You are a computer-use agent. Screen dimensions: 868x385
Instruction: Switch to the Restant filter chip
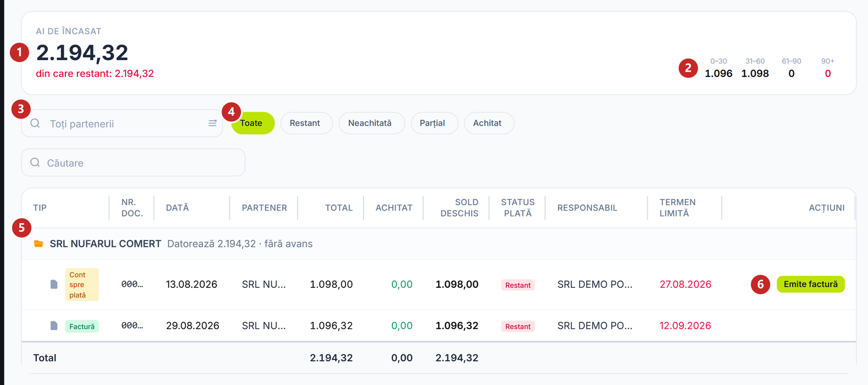click(306, 123)
